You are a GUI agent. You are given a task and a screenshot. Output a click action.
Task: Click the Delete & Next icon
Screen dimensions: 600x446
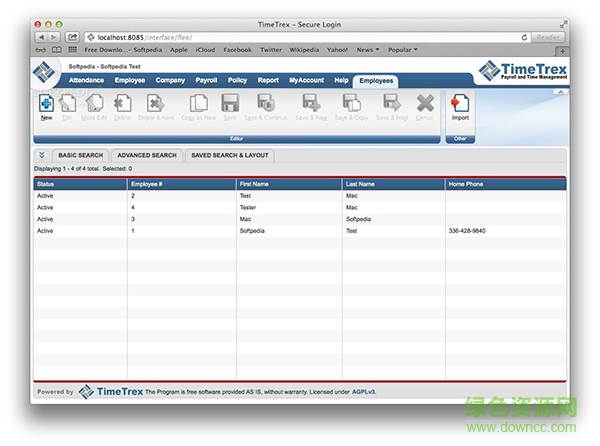point(156,103)
